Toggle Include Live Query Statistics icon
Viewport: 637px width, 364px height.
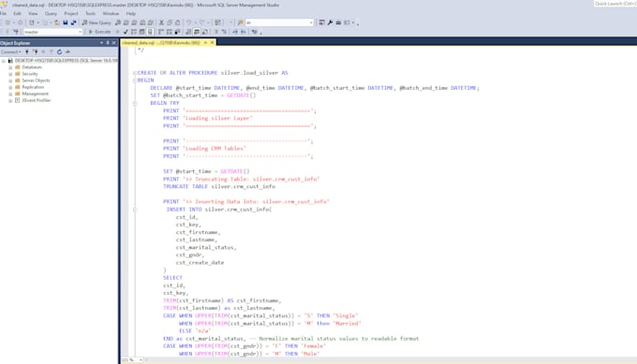click(169, 32)
